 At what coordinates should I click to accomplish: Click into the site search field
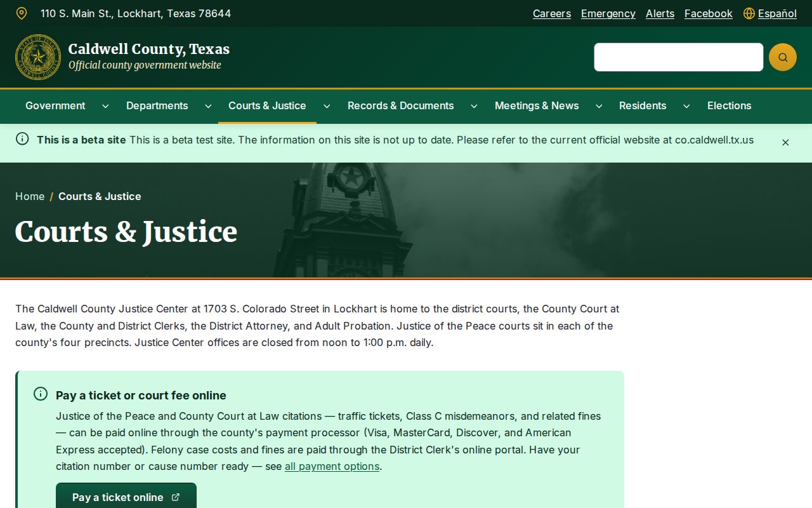pos(679,57)
